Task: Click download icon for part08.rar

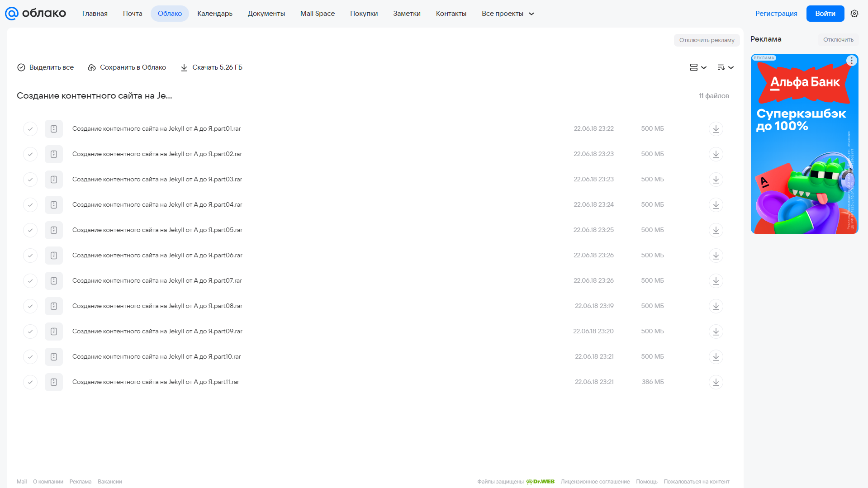Action: (x=716, y=306)
